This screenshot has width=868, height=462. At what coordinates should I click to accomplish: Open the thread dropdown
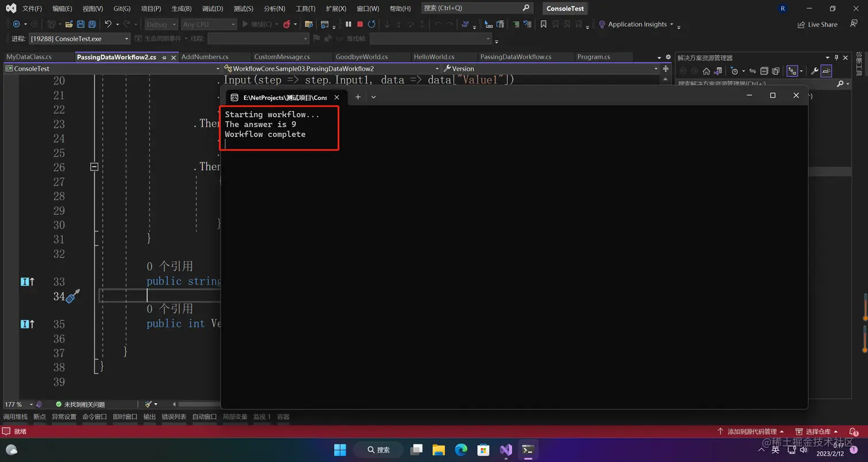pos(258,38)
